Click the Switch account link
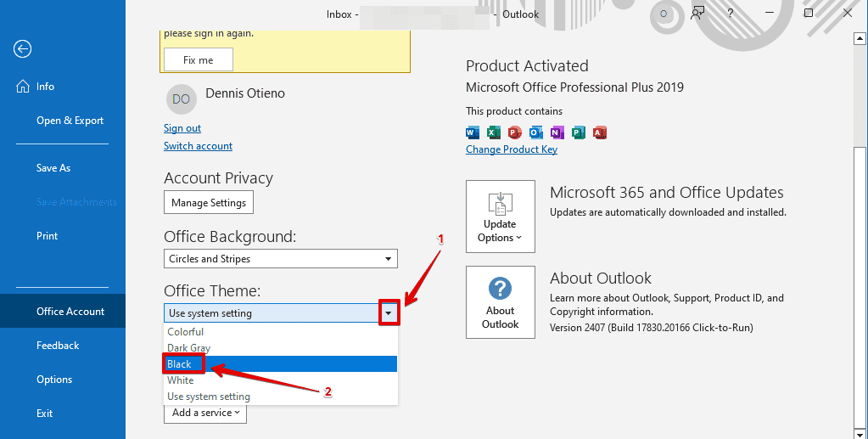Image resolution: width=868 pixels, height=439 pixels. pos(198,146)
